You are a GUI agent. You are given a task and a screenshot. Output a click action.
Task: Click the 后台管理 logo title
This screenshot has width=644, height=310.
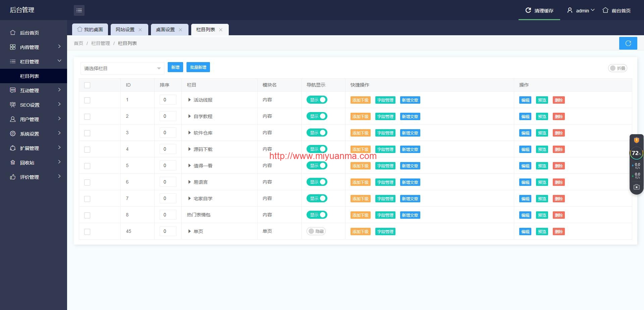click(22, 10)
